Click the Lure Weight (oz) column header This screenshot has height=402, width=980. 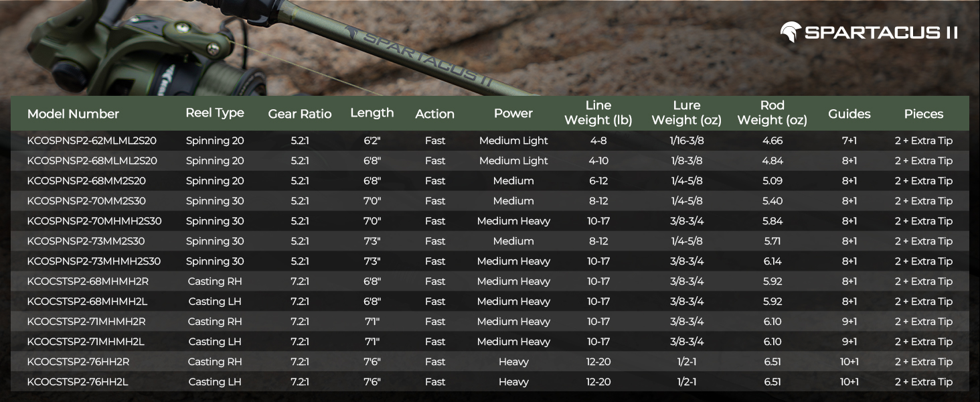point(687,113)
